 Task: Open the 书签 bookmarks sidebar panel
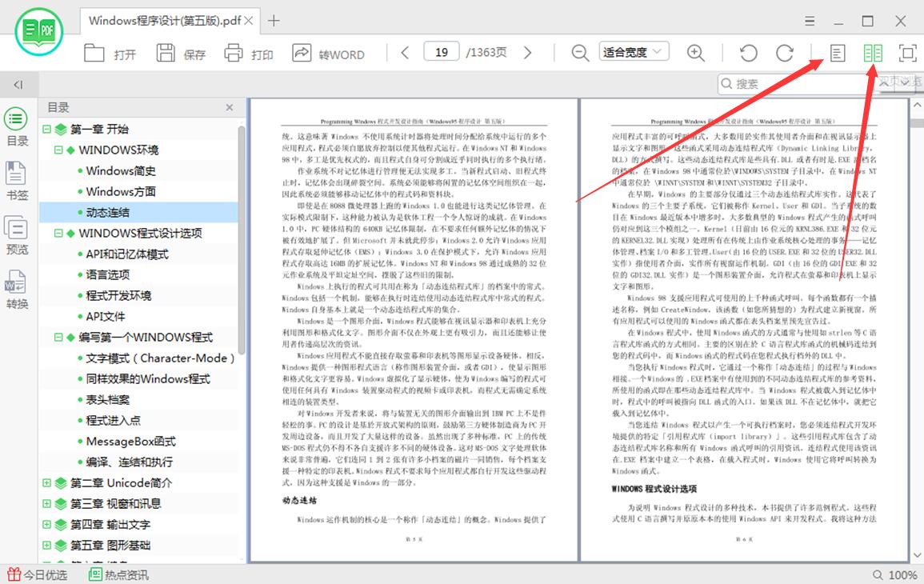coord(17,181)
